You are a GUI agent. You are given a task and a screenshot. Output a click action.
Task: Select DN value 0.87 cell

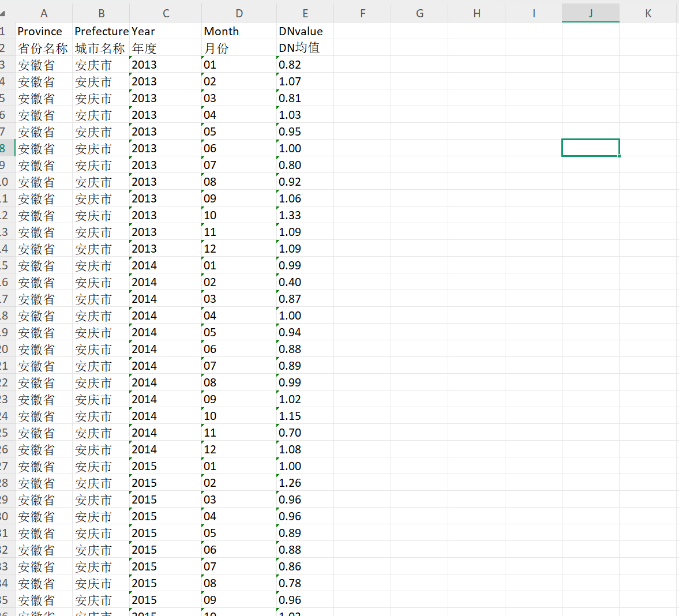305,299
